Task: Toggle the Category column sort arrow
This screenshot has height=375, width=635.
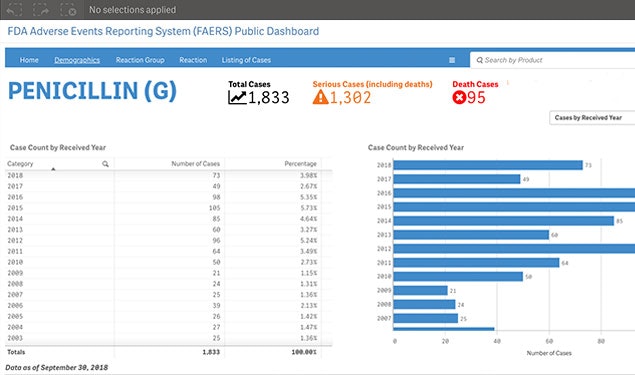Action: (x=53, y=169)
